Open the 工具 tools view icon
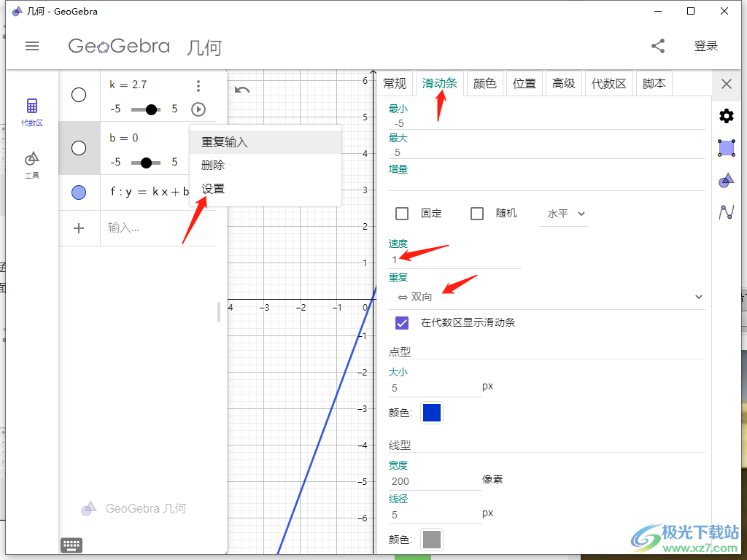Viewport: 747px width, 560px height. pos(32,165)
